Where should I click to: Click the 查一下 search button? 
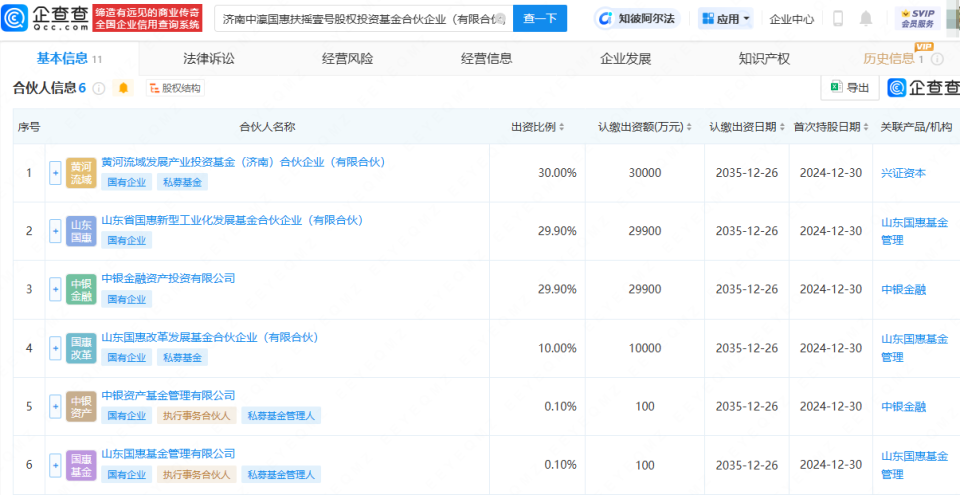(540, 18)
